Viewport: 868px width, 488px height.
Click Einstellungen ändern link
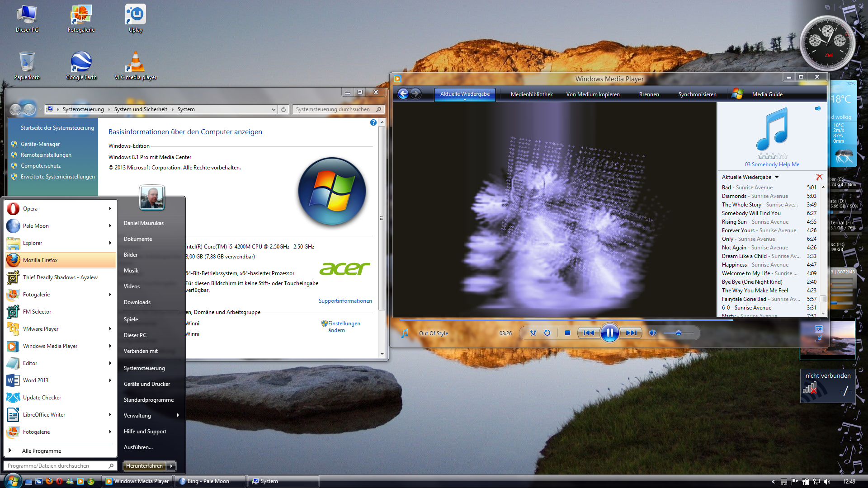coord(344,327)
